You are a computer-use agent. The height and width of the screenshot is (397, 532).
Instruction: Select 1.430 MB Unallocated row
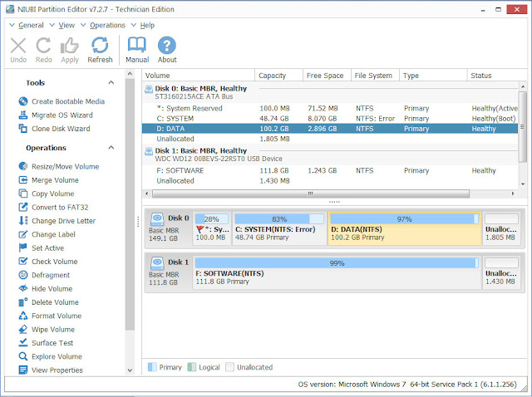click(x=330, y=181)
